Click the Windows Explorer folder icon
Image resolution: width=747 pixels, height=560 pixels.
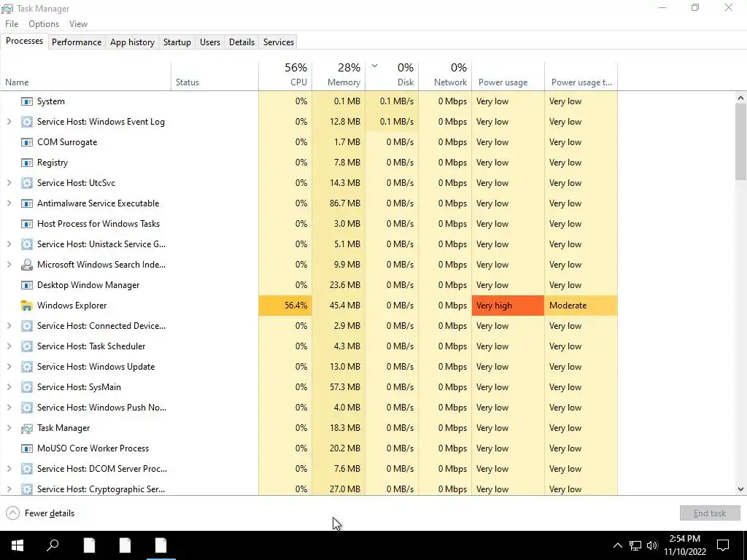pos(27,306)
